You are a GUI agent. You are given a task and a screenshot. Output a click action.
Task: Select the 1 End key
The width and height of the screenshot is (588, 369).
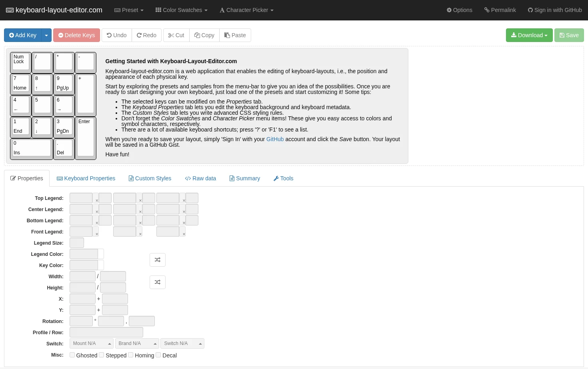pyautogui.click(x=21, y=128)
